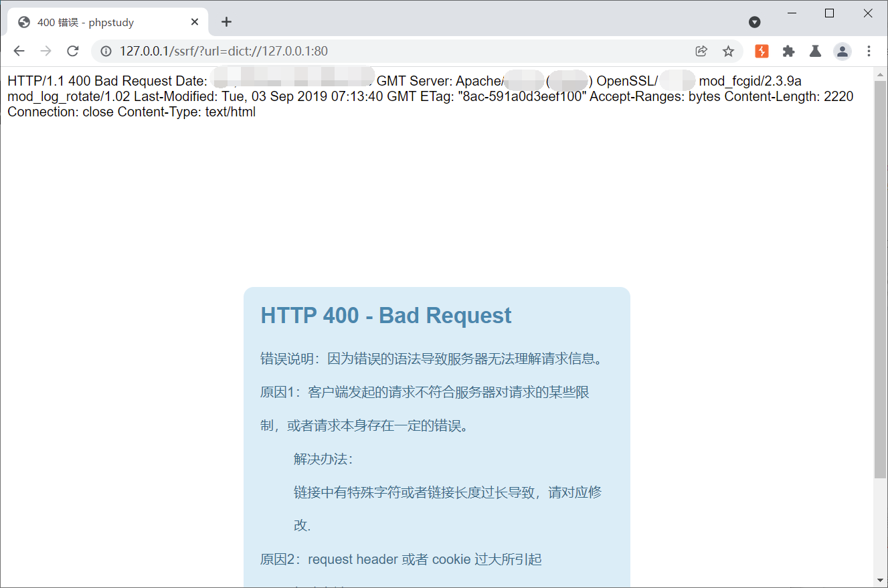Viewport: 888px width, 588px height.
Task: Click the HTTP/1.1 400 Bad Request text
Action: coord(91,82)
